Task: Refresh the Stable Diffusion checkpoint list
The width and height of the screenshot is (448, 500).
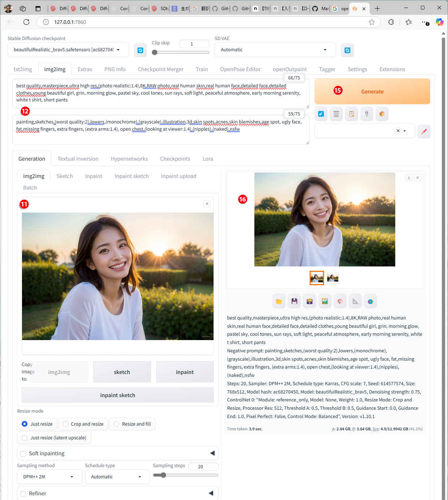Action: click(x=140, y=50)
